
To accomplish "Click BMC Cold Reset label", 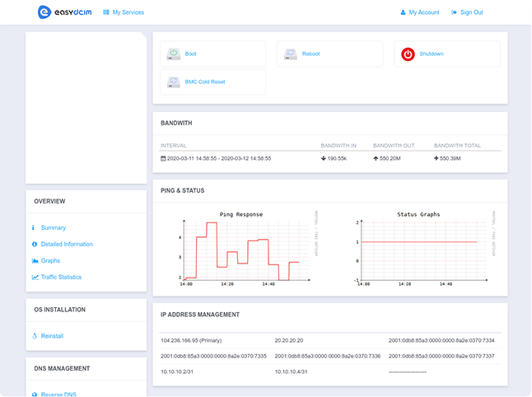I will (x=205, y=82).
